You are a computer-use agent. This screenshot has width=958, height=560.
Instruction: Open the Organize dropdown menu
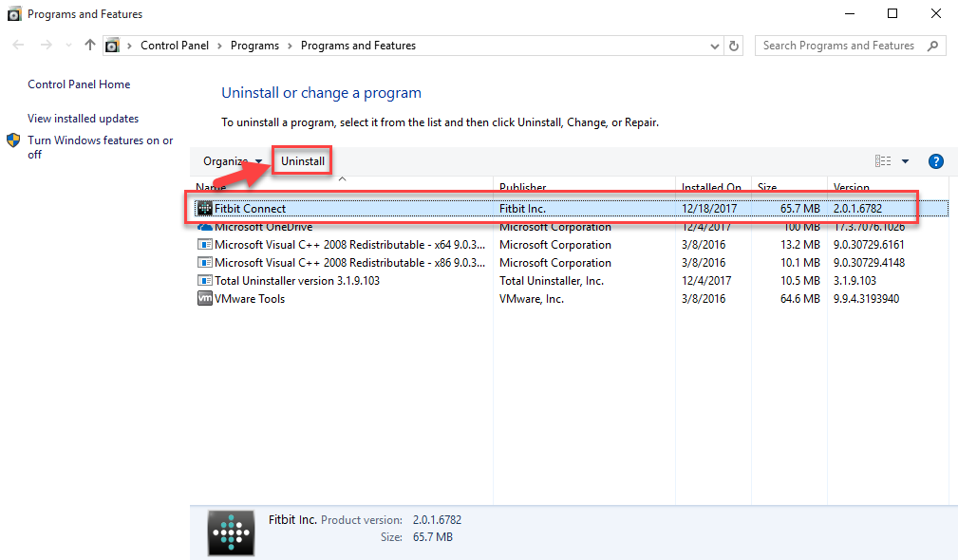coord(233,161)
